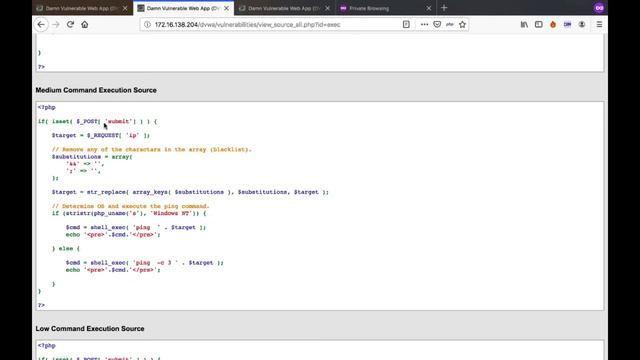Click the Pocket save icon
Screen dimensions: 640x360
pyautogui.click(x=437, y=24)
